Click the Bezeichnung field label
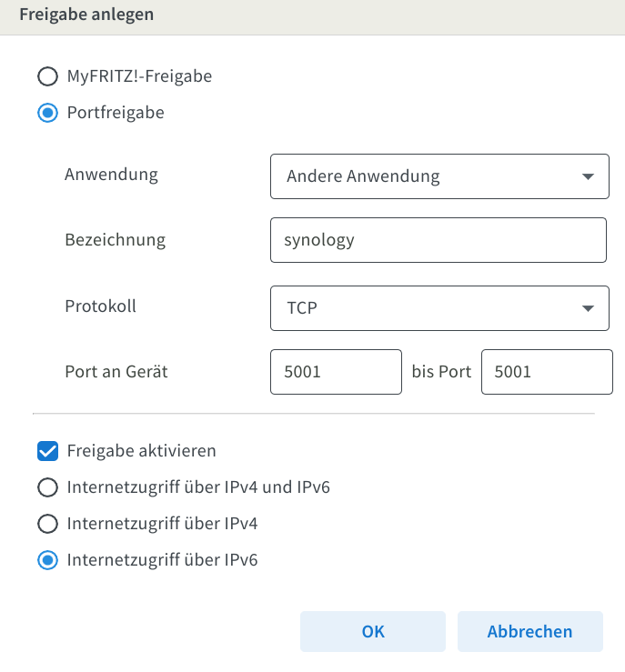 coord(116,240)
